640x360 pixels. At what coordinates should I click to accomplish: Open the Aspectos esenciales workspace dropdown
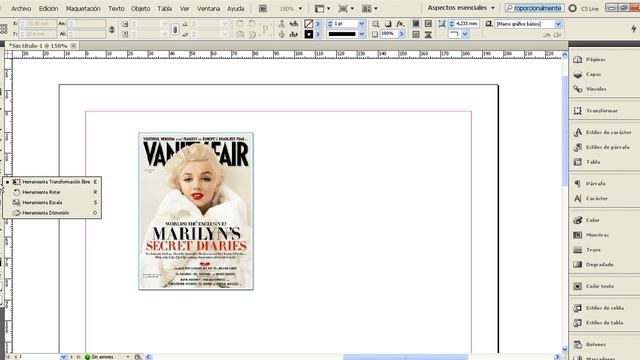coord(461,8)
